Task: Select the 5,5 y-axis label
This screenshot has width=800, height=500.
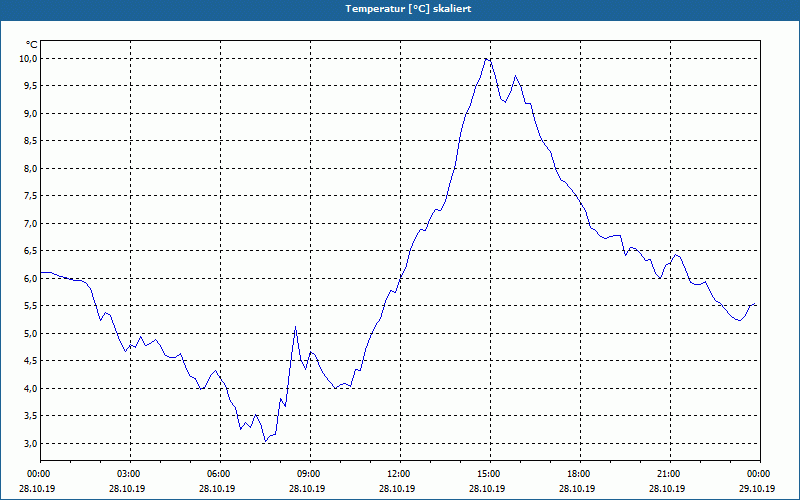Action: pyautogui.click(x=31, y=306)
